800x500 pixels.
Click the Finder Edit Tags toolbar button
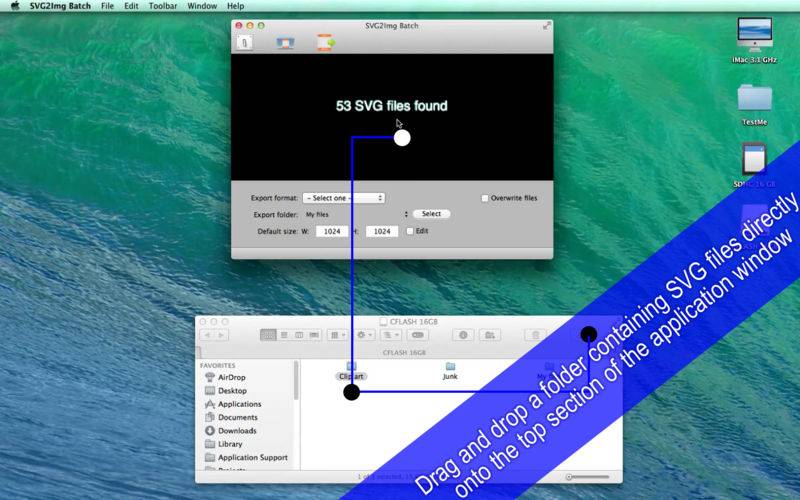point(418,335)
